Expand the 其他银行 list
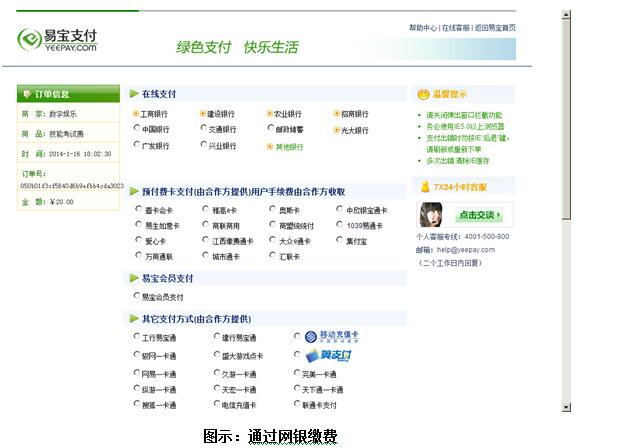Screen dimensions: 620x448 tap(270, 147)
